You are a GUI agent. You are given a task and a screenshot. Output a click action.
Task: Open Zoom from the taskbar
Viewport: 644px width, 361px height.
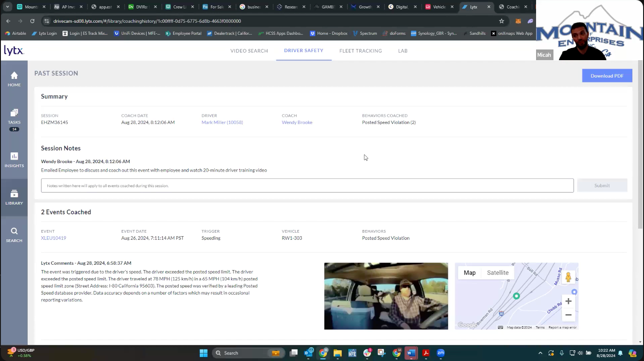(441, 353)
